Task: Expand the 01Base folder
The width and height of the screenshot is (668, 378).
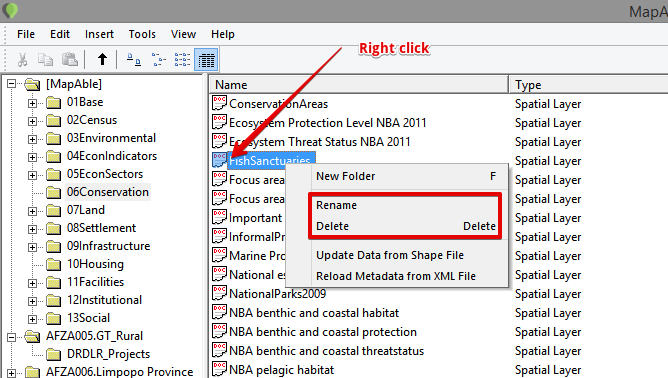Action: (x=32, y=103)
